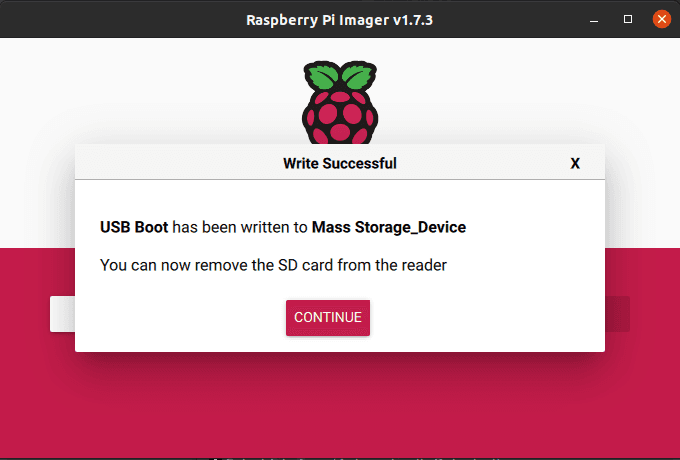Click the bold USB Boot text
Viewport: 680px width, 460px height.
134,227
